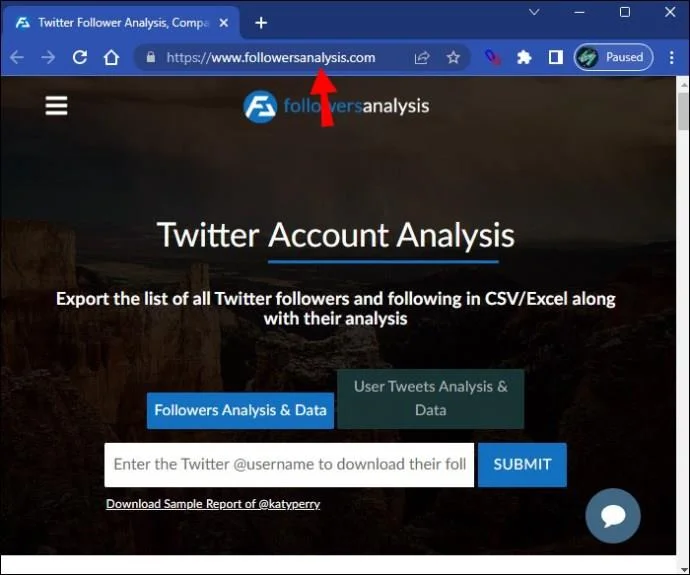Image resolution: width=690 pixels, height=575 pixels.
Task: Bookmark this page with the star
Action: tap(453, 57)
